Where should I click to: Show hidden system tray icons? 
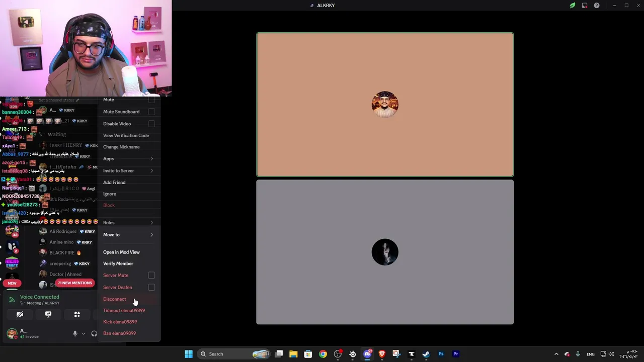(x=556, y=354)
